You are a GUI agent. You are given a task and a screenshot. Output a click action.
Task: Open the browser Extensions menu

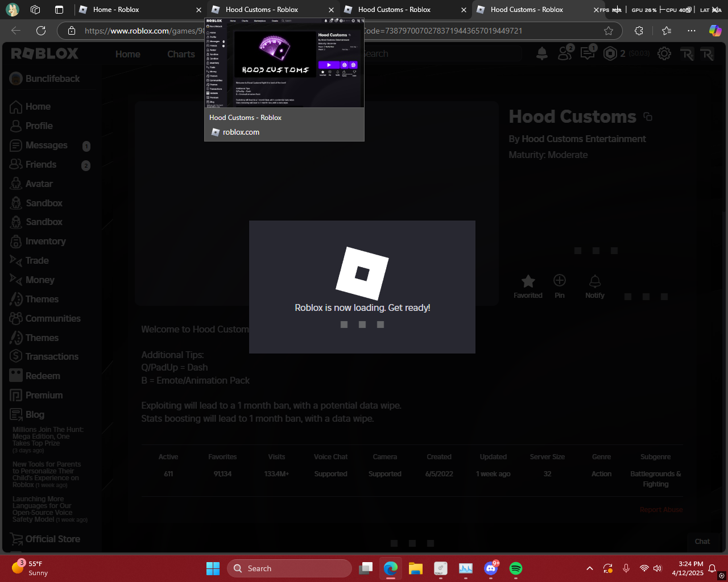tap(639, 31)
